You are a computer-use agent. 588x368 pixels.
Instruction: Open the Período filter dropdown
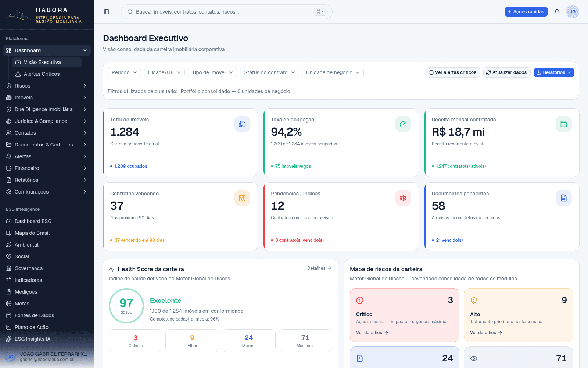point(124,72)
